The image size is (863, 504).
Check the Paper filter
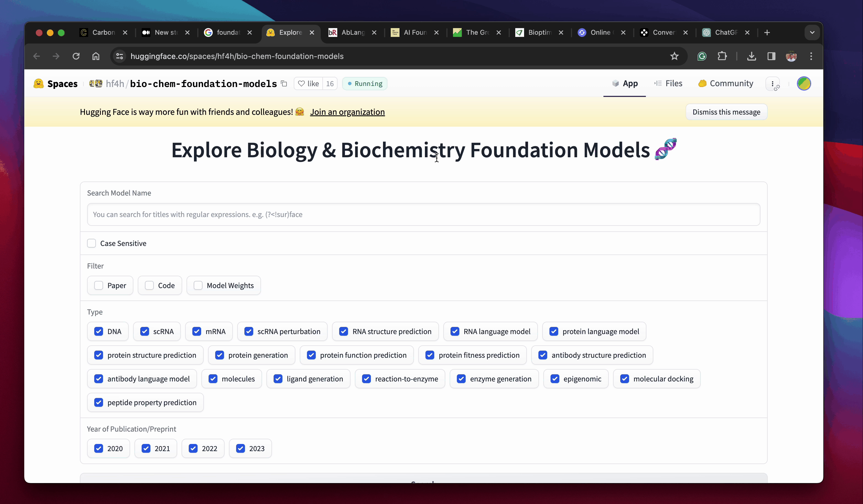tap(99, 285)
